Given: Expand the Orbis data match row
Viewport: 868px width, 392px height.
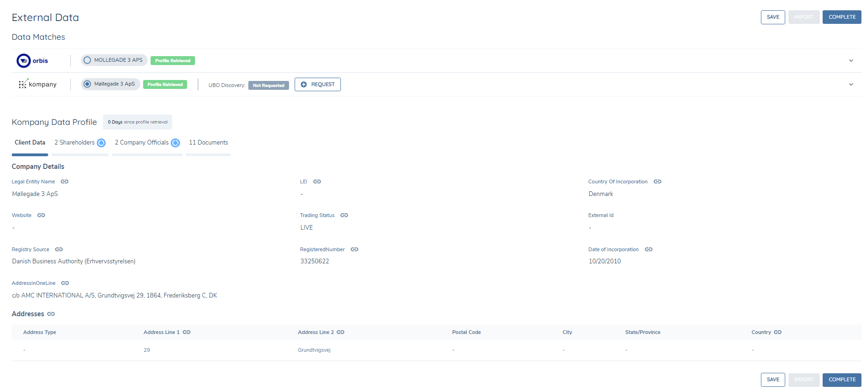Looking at the screenshot, I should [x=851, y=61].
